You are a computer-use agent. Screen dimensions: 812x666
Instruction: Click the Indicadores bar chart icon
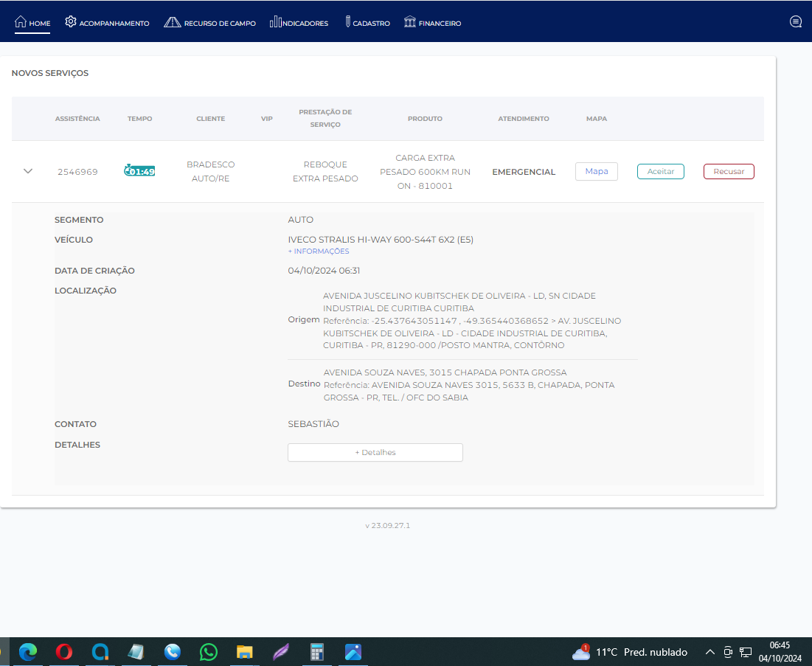click(x=276, y=22)
